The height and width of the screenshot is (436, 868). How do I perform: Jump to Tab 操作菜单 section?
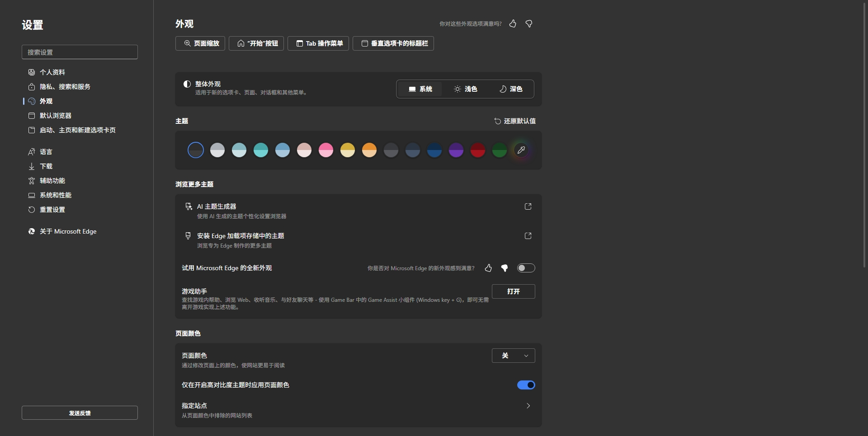(318, 43)
